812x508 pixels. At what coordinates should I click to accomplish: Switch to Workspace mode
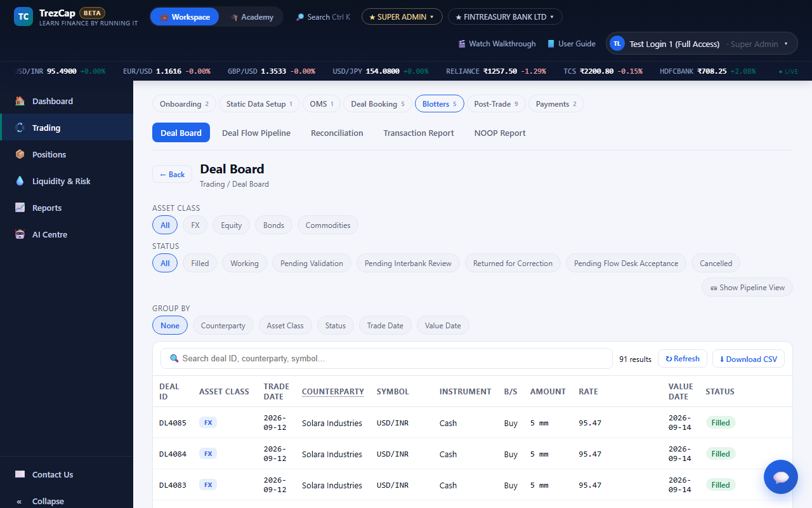185,17
